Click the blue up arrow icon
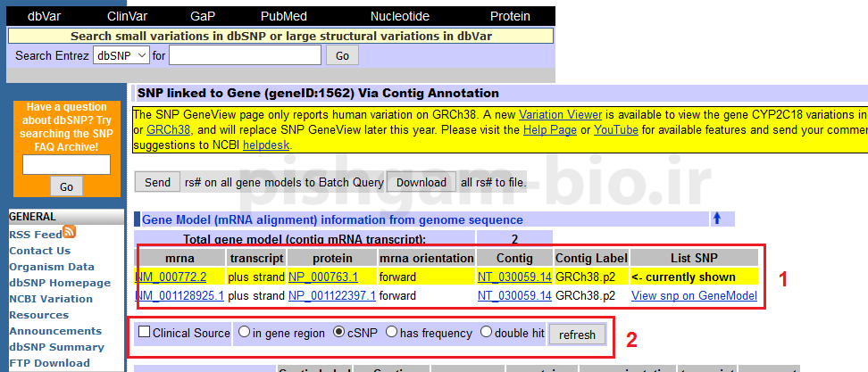The height and width of the screenshot is (372, 868). (x=716, y=219)
